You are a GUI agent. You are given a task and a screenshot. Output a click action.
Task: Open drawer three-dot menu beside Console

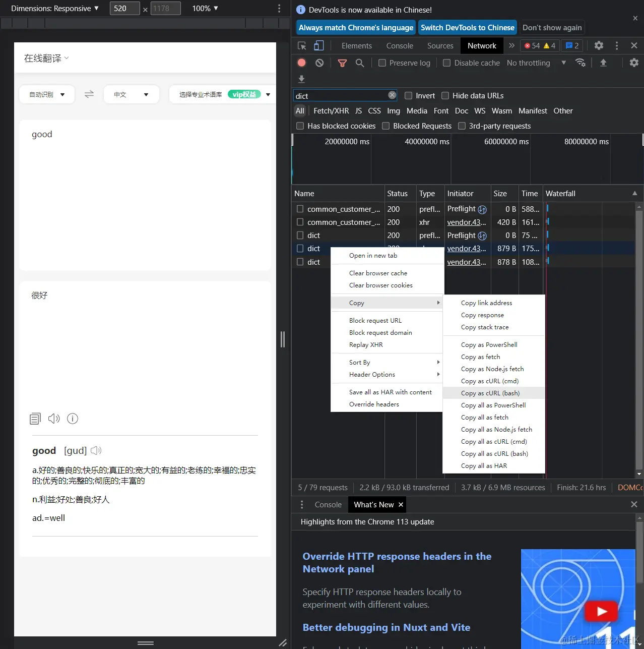(x=302, y=505)
